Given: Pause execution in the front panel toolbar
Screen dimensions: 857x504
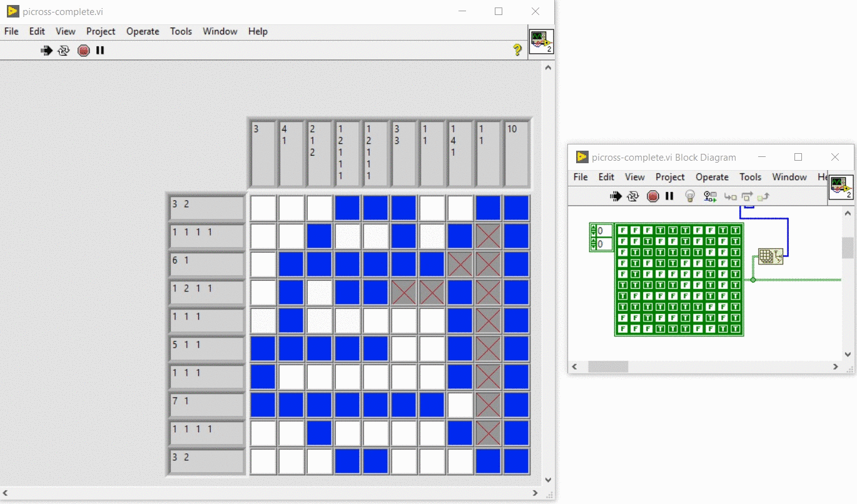Looking at the screenshot, I should click(100, 51).
